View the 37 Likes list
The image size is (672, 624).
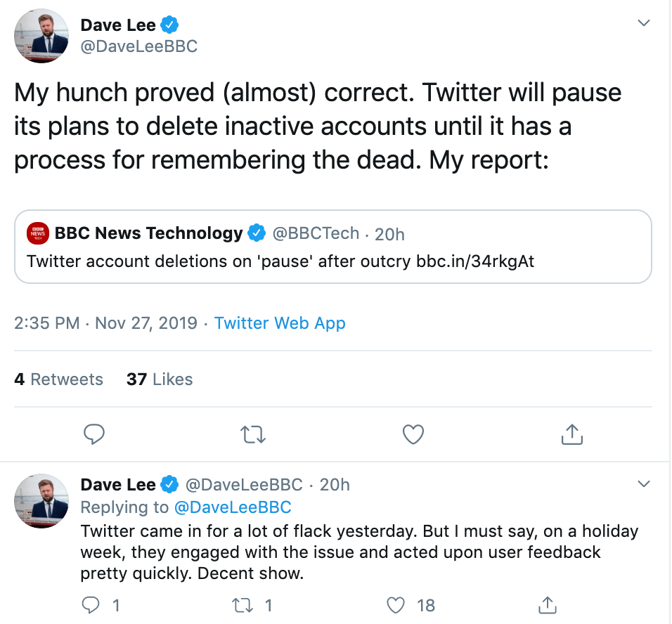(x=160, y=379)
